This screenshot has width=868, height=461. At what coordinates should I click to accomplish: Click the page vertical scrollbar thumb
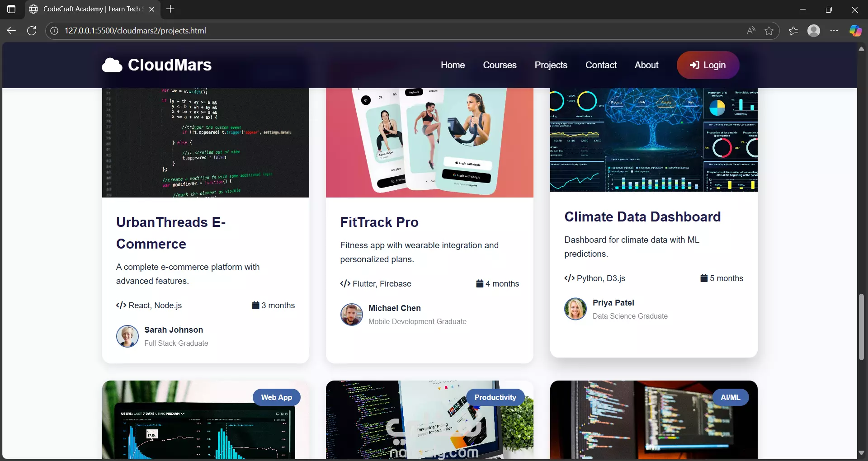862,326
